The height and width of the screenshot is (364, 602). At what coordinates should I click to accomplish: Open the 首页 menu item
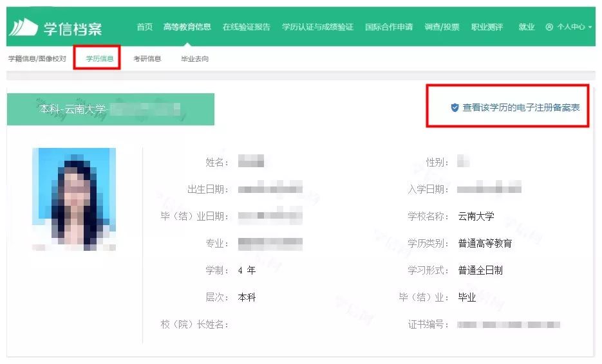145,27
